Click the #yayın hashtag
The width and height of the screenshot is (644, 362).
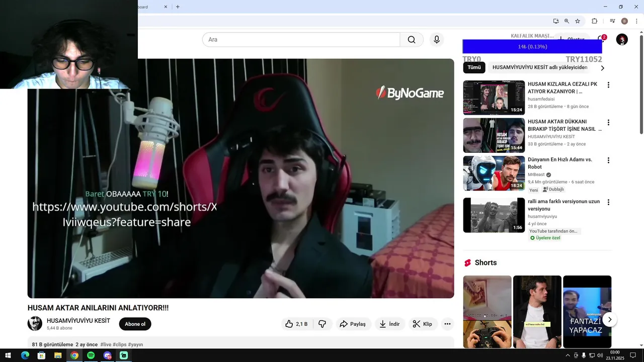tap(135, 344)
